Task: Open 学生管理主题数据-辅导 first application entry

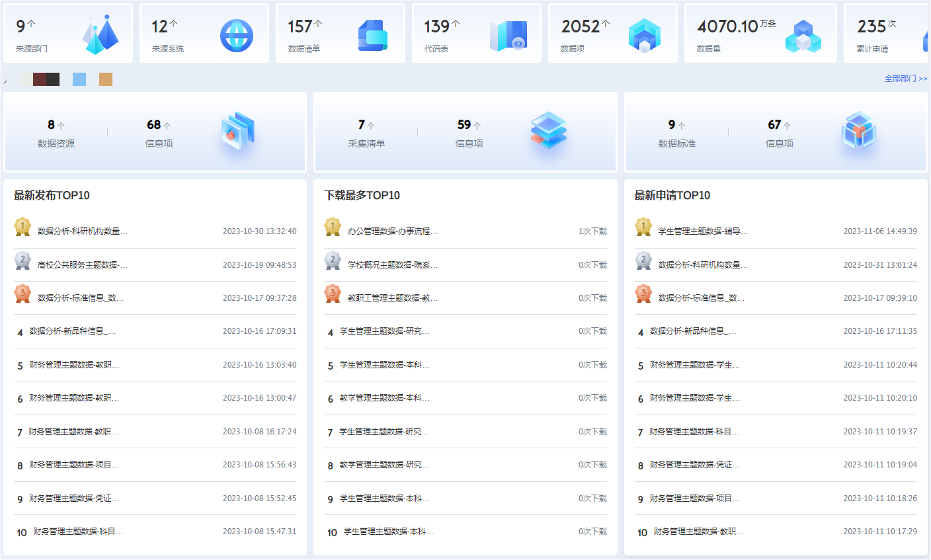Action: coord(703,231)
